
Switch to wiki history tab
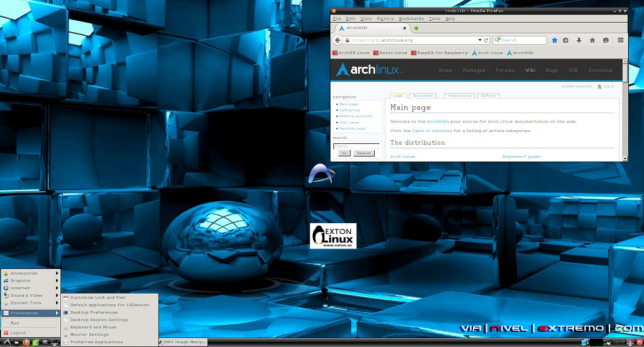tap(488, 96)
